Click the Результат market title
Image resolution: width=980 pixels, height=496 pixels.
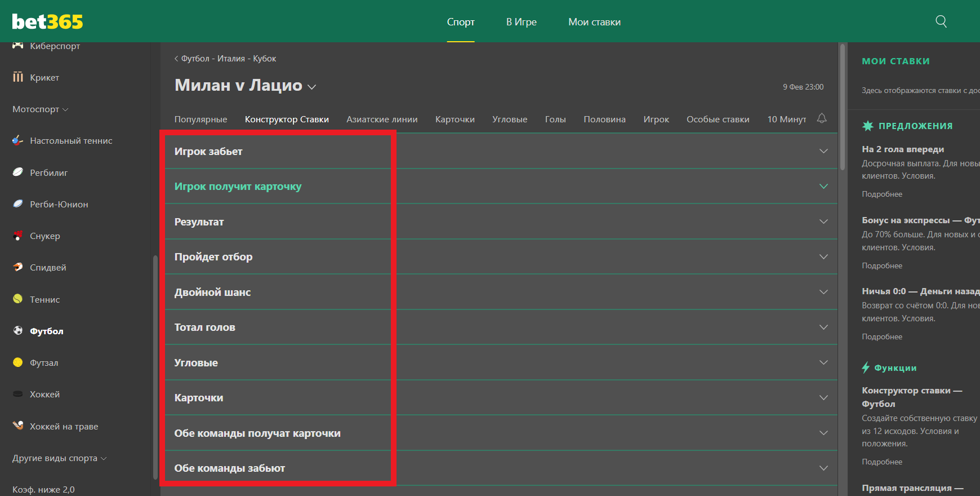199,222
